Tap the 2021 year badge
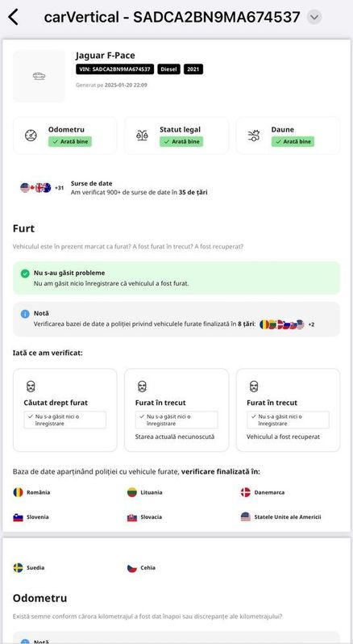Viewport: 353px width, 644px height. pyautogui.click(x=193, y=69)
